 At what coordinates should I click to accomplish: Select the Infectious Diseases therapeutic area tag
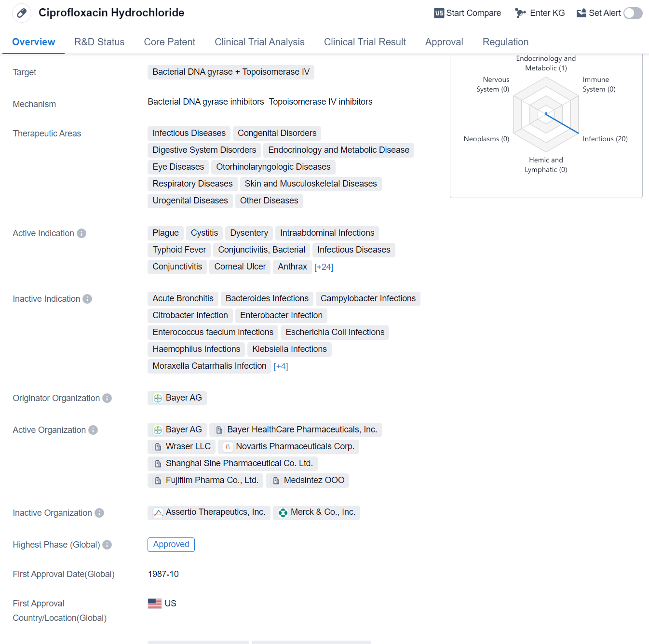tap(189, 133)
